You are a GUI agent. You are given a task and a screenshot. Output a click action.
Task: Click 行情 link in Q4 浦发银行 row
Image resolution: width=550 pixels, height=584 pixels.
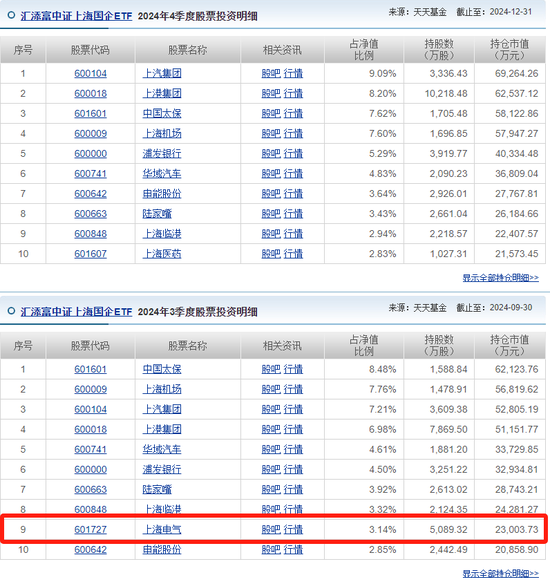click(293, 154)
